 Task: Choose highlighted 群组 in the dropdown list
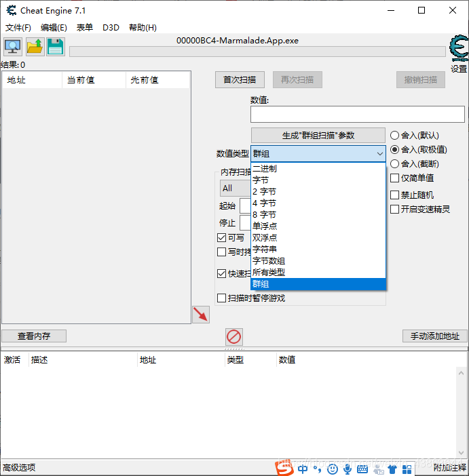tap(318, 284)
